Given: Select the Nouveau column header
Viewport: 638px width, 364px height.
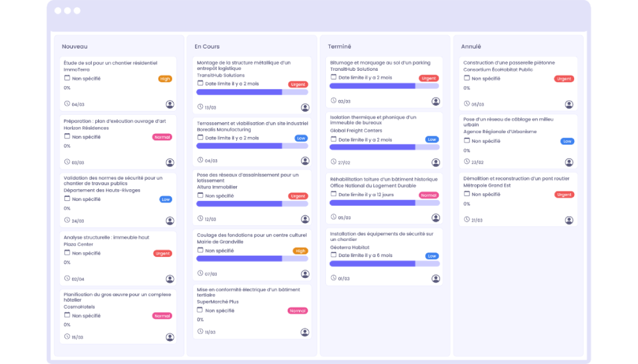Looking at the screenshot, I should pyautogui.click(x=75, y=47).
